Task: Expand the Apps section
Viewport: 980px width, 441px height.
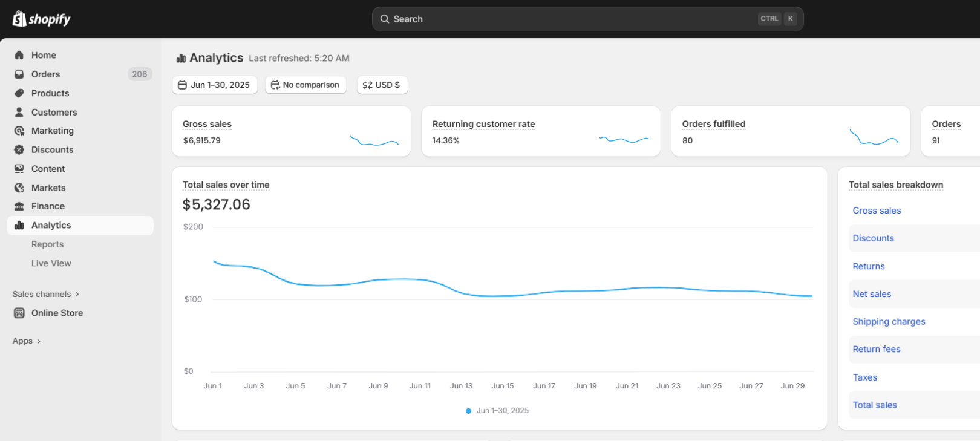Action: point(27,341)
